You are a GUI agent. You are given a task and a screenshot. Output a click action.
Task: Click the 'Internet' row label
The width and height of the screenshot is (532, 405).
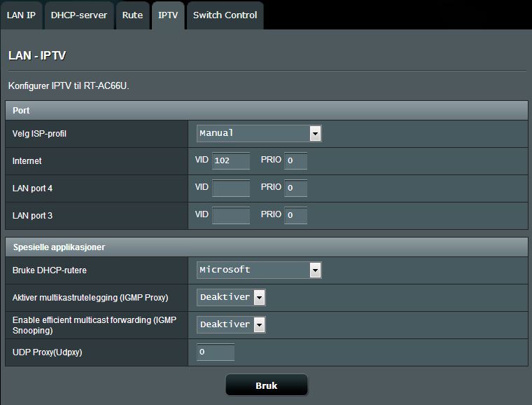tap(27, 161)
